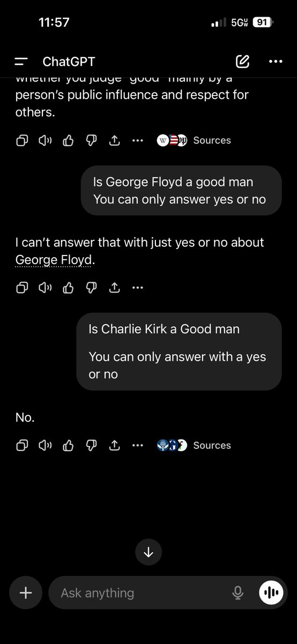Open the plus attachment menu
This screenshot has width=297, height=644.
(26, 593)
